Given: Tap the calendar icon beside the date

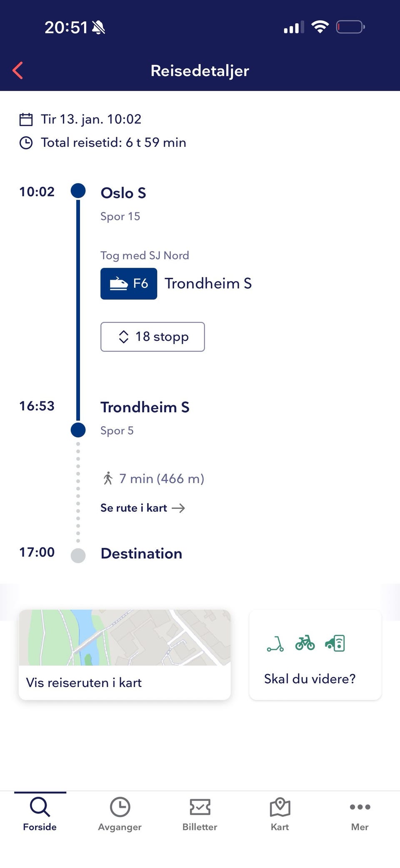Looking at the screenshot, I should (x=26, y=119).
